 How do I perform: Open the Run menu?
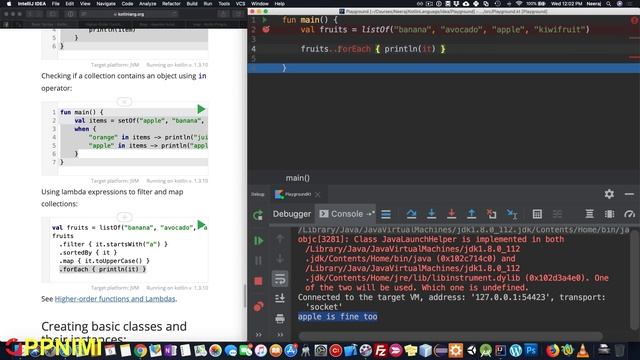(208, 4)
